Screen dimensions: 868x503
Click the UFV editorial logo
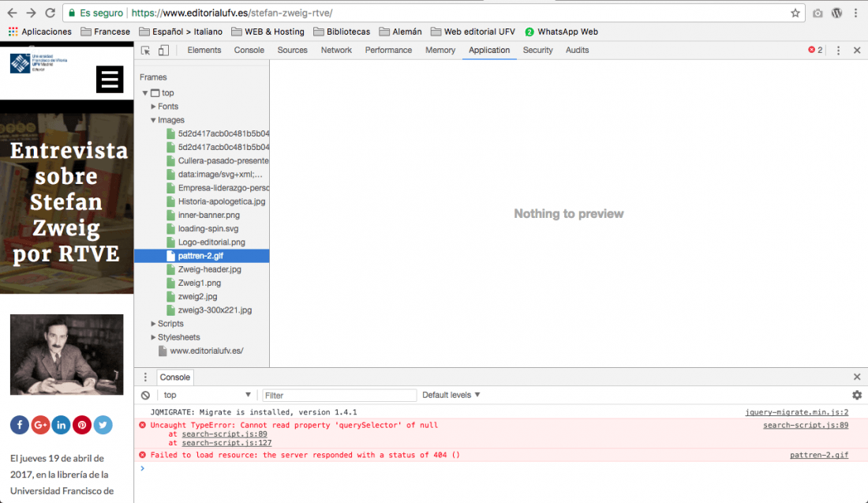(x=38, y=63)
